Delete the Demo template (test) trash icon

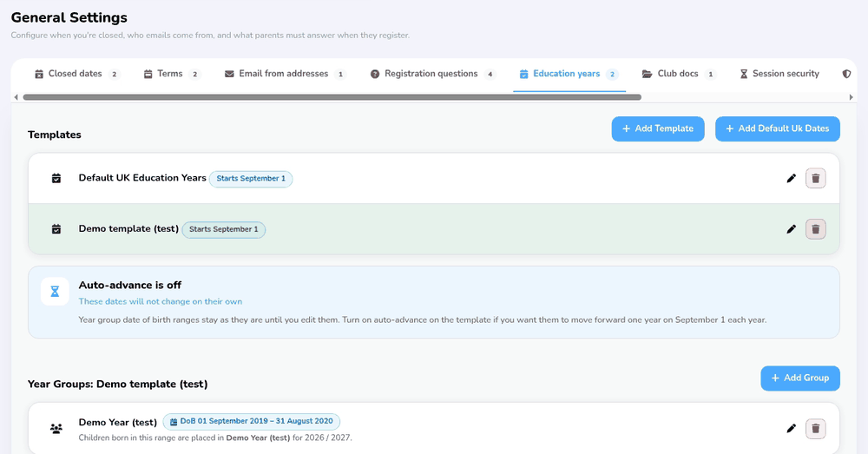pyautogui.click(x=815, y=229)
